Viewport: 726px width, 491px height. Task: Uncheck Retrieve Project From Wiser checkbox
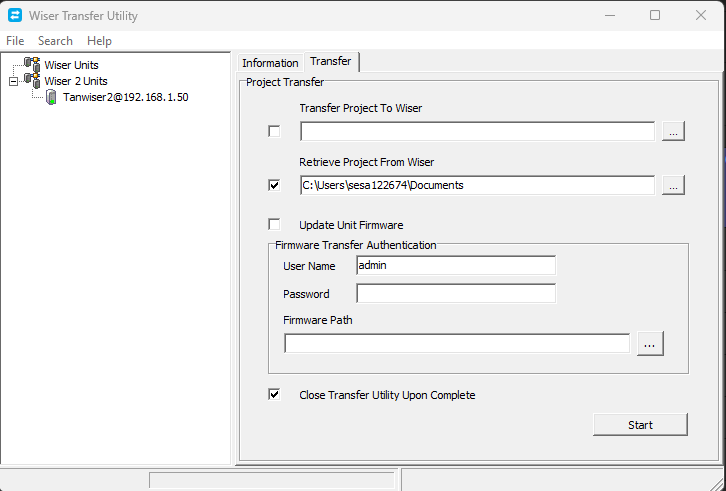coord(274,185)
